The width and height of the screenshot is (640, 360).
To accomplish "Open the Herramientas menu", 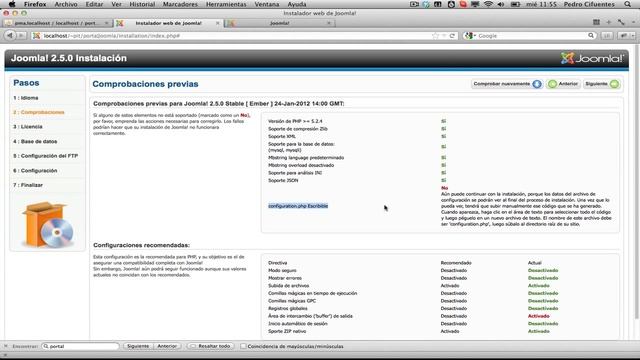I will [226, 4].
